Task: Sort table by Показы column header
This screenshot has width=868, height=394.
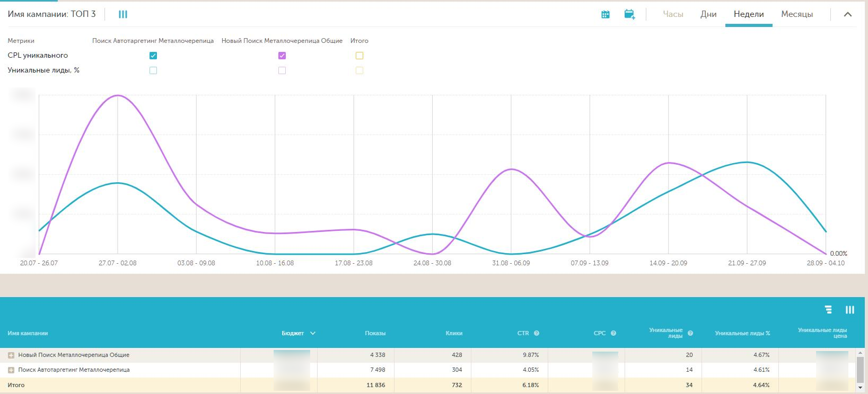Action: (x=375, y=333)
